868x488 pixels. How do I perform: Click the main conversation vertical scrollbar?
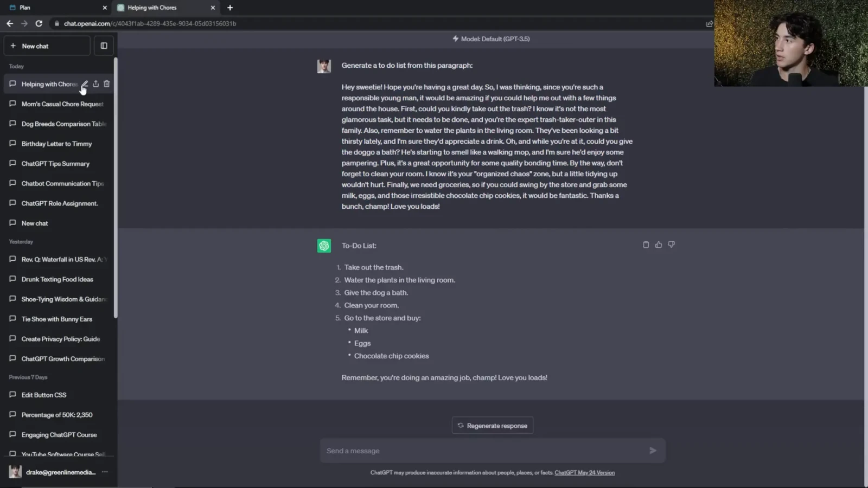[866, 286]
